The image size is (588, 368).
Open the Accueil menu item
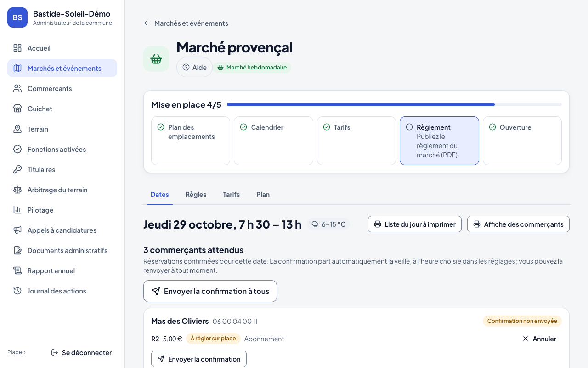pyautogui.click(x=62, y=48)
